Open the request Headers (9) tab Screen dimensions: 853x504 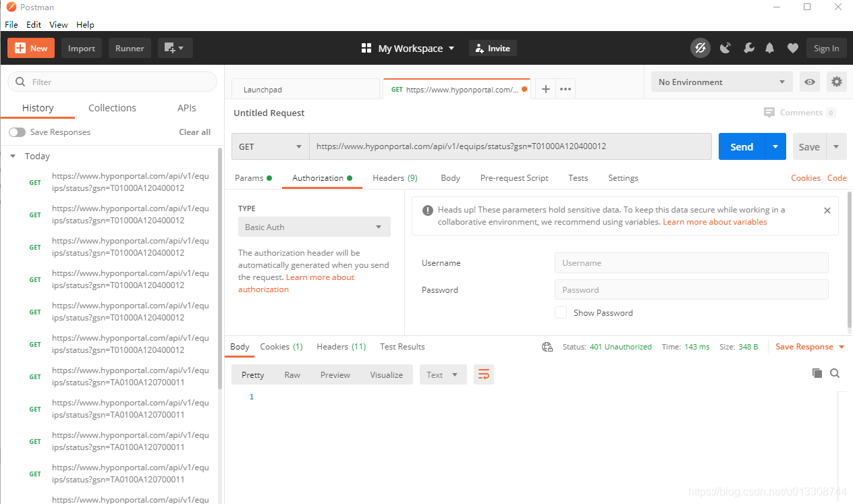click(395, 178)
